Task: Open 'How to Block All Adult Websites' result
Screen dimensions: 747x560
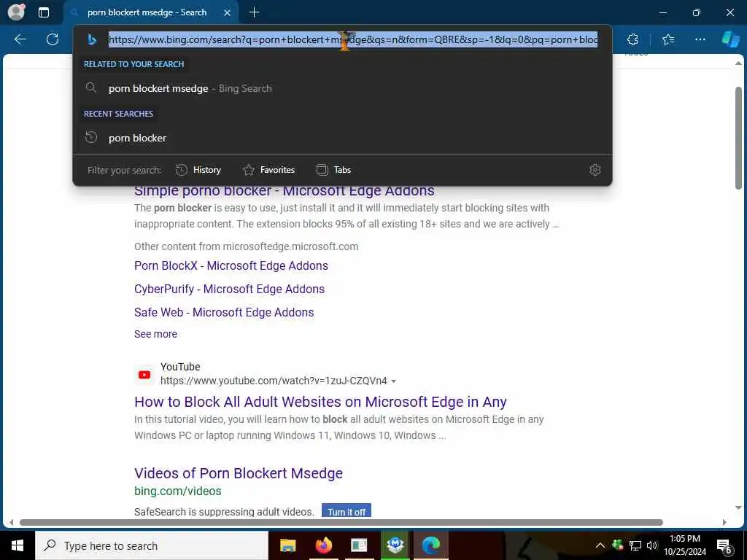Action: pos(320,402)
